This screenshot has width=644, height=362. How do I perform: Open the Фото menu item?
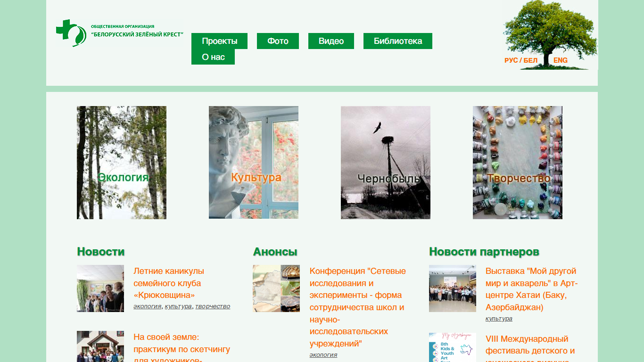click(278, 41)
